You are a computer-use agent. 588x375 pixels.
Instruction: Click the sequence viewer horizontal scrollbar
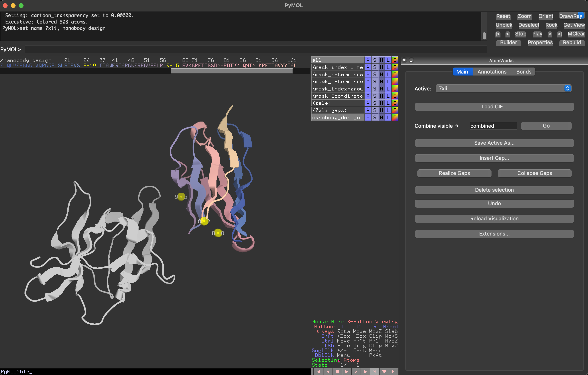(x=231, y=71)
